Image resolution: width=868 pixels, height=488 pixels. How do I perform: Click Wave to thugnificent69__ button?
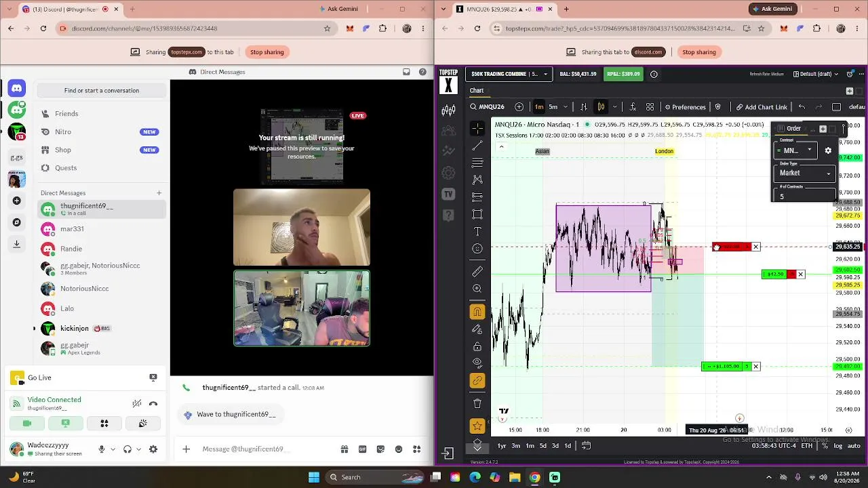coord(230,415)
